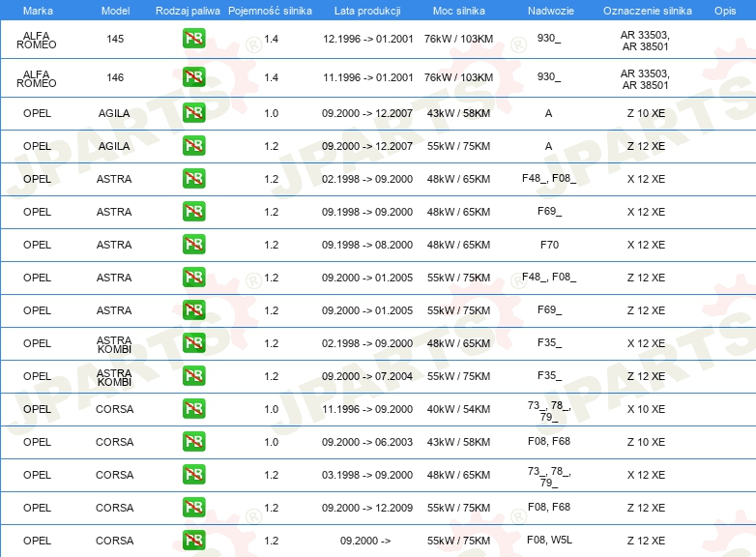Select '43kW / 58KM' in the Agila row

pyautogui.click(x=458, y=113)
